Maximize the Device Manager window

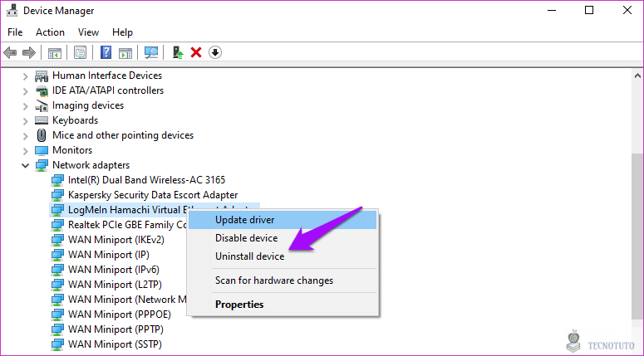click(589, 10)
